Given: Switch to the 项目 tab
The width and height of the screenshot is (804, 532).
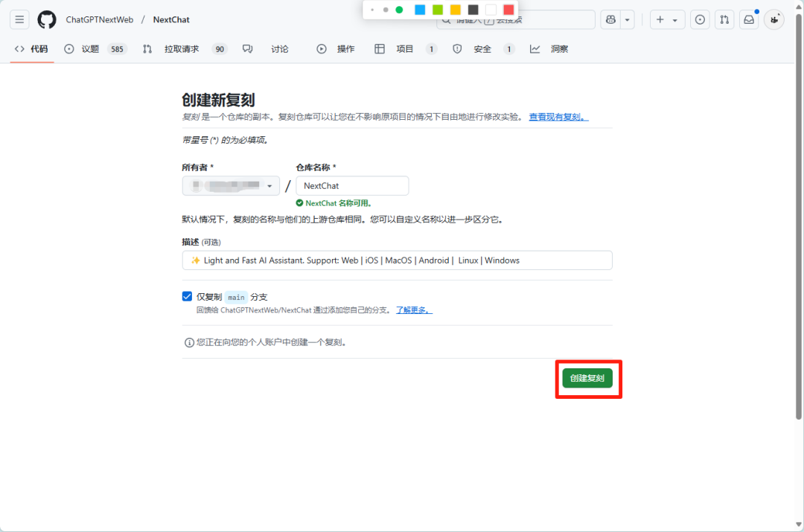Looking at the screenshot, I should point(404,48).
